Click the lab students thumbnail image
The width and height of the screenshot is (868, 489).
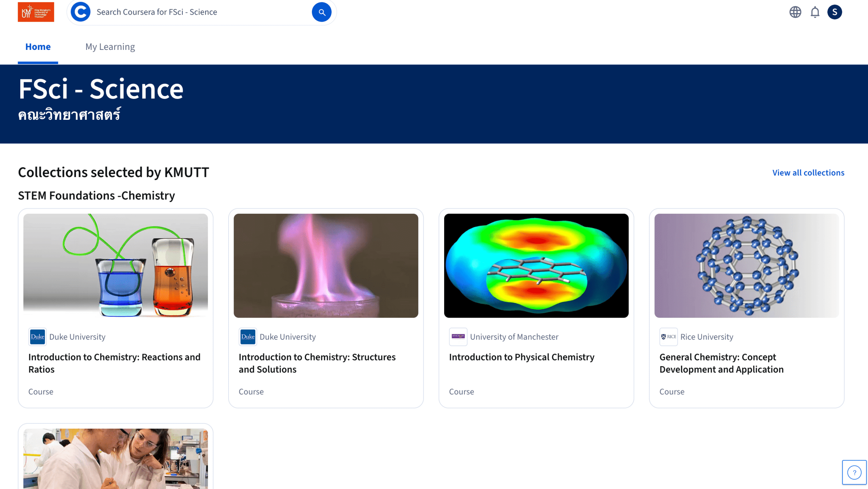pyautogui.click(x=116, y=458)
